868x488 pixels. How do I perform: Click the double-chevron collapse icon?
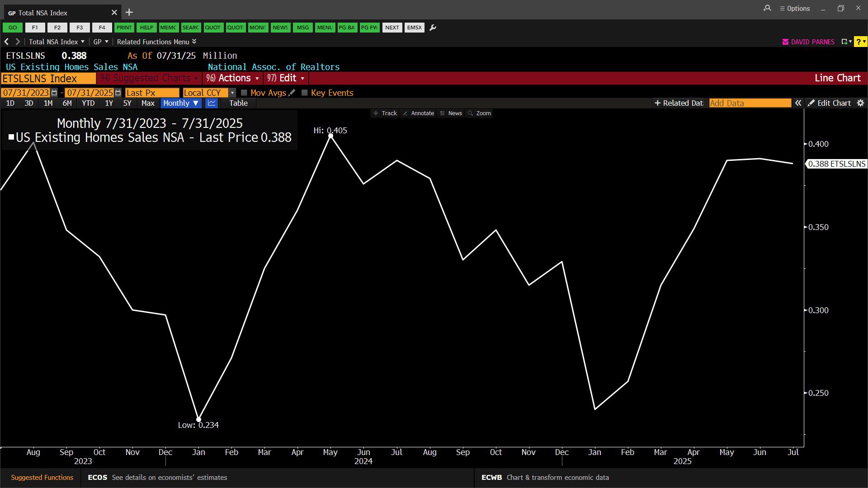(x=798, y=103)
